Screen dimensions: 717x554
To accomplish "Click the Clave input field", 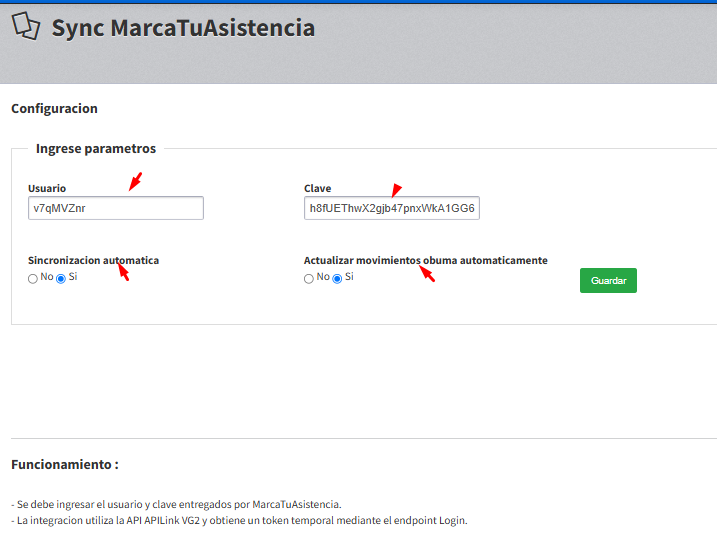I will click(392, 208).
